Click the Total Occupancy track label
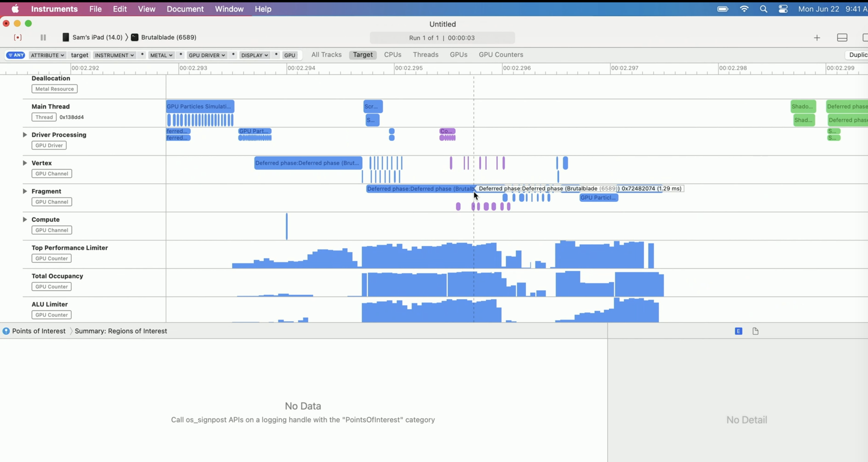Image resolution: width=868 pixels, height=462 pixels. pyautogui.click(x=57, y=276)
